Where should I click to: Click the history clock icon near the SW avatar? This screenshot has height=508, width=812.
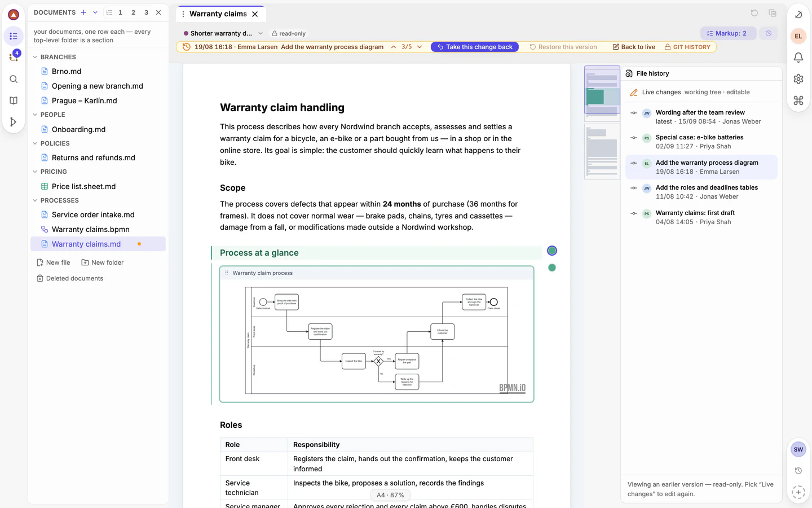tap(798, 471)
